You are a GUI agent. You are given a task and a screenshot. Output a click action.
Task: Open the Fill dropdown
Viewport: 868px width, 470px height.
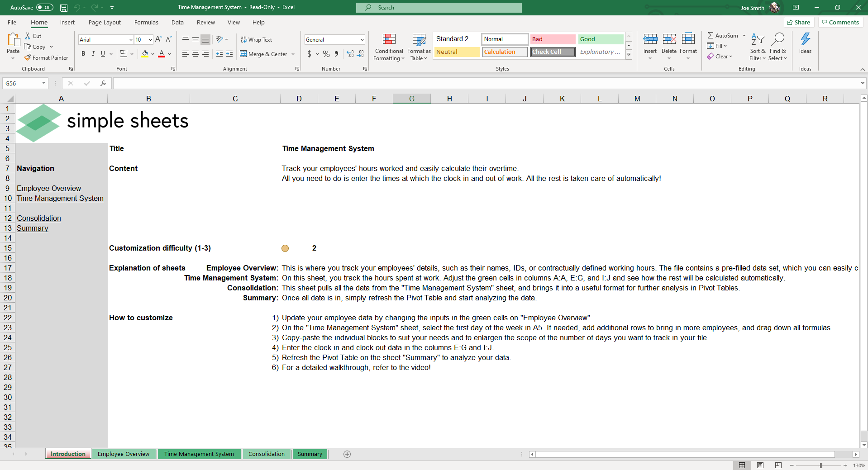tap(717, 46)
